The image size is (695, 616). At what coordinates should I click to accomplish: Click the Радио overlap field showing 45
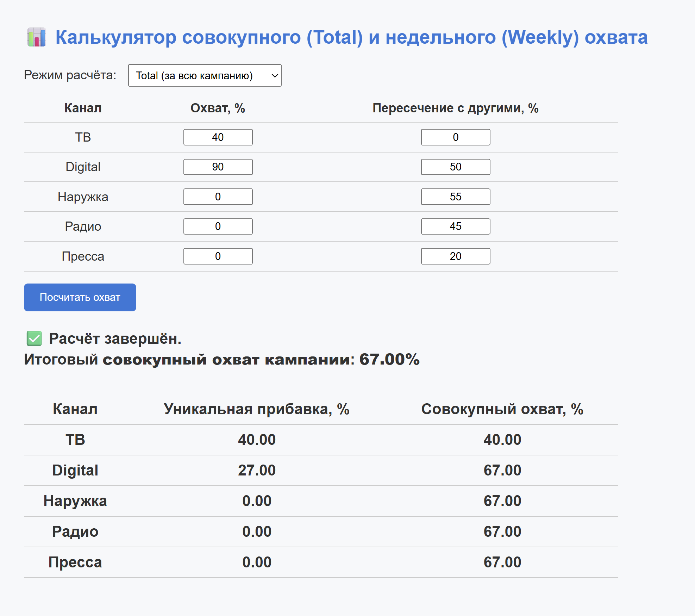[x=455, y=226]
